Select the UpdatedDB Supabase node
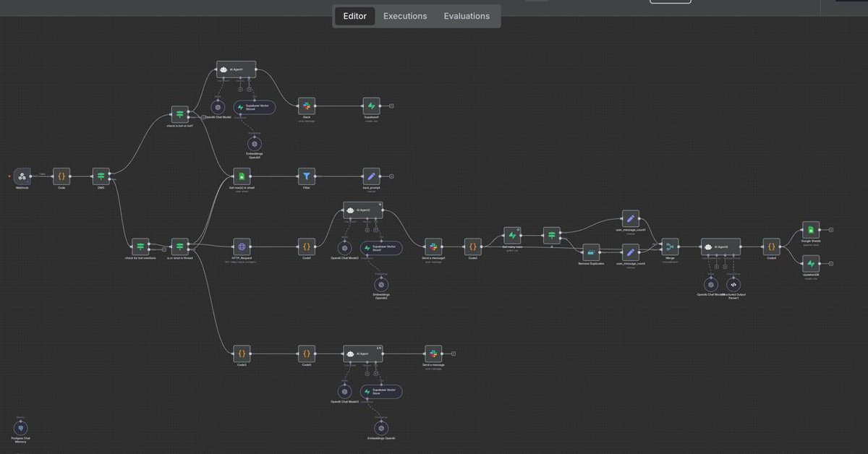Screen dimensions: 868x454 click(x=811, y=264)
